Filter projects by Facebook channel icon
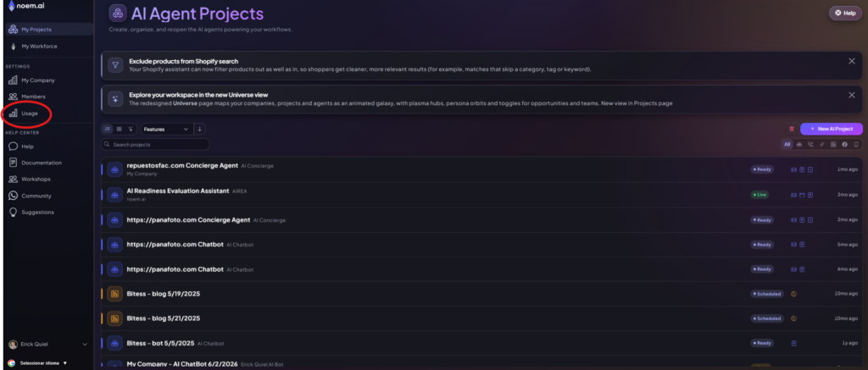 845,144
